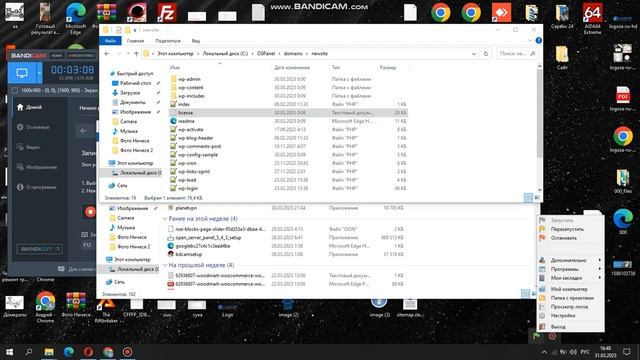This screenshot has height=360, width=640.
Task: Open the recent locations dropdown next to navigation arrows
Action: 128,53
